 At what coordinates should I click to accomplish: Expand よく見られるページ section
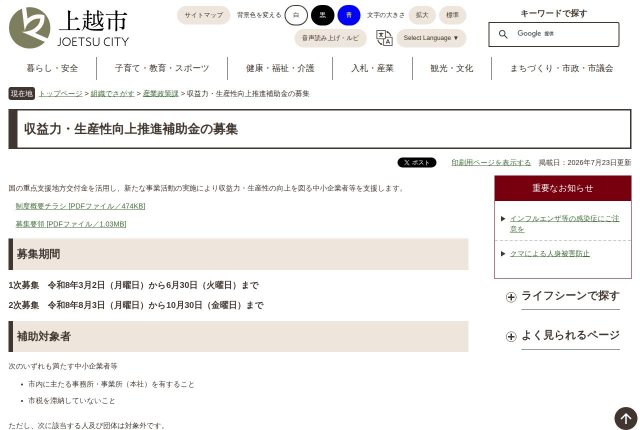(x=570, y=335)
